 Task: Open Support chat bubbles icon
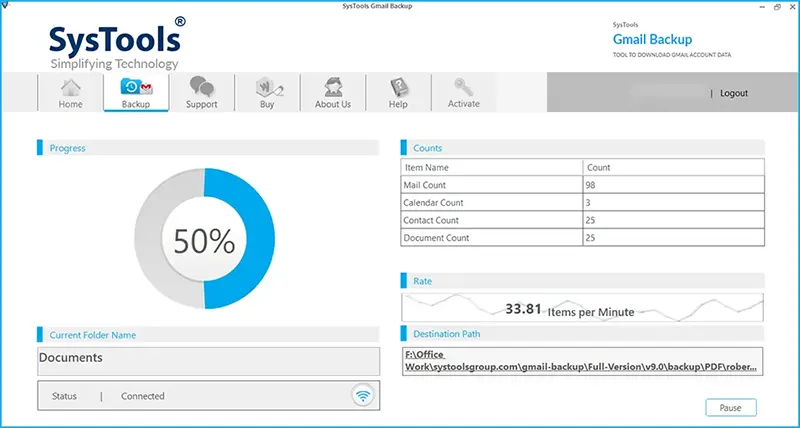(x=202, y=86)
